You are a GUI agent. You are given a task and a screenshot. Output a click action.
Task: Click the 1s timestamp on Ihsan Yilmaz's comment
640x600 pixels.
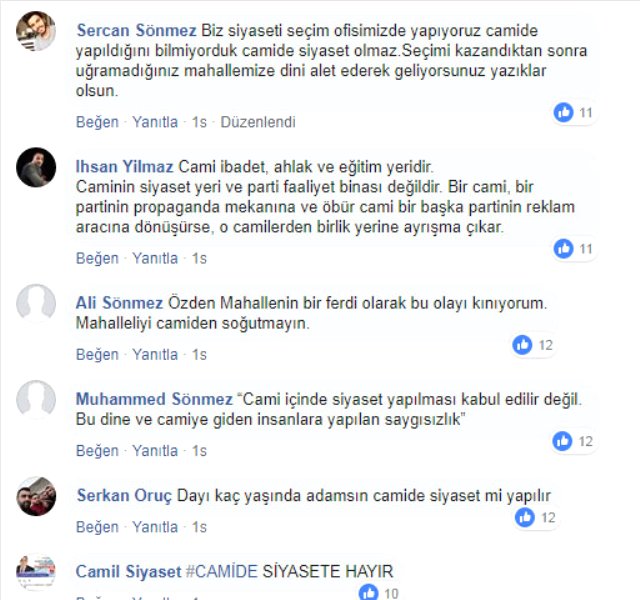tap(199, 258)
